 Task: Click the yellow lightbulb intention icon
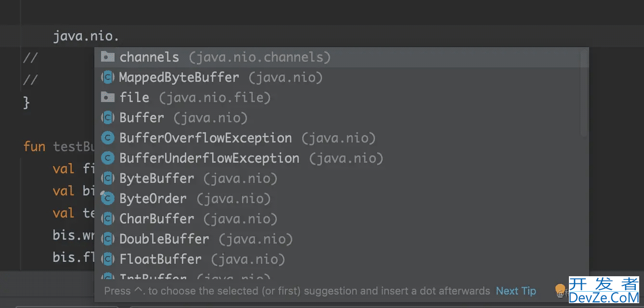(560, 290)
